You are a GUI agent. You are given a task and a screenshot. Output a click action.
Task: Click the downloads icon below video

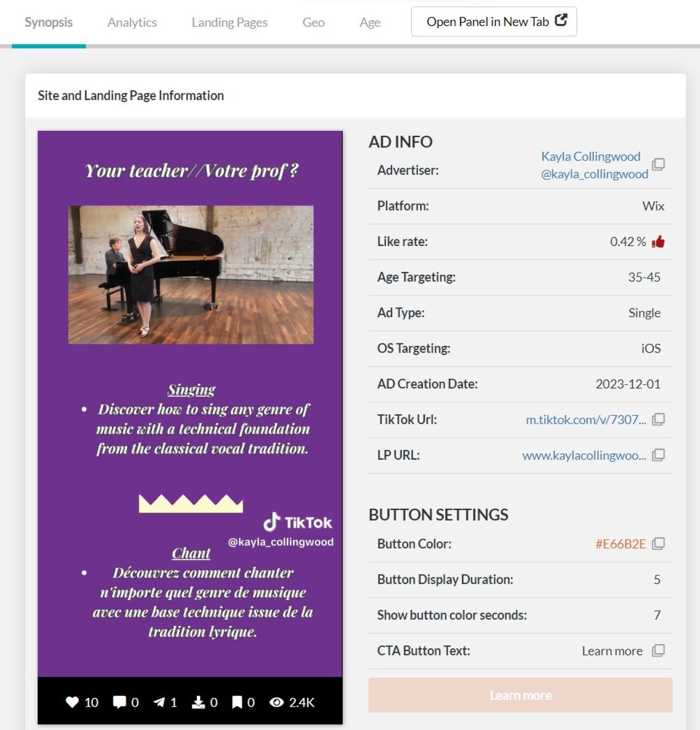click(198, 702)
